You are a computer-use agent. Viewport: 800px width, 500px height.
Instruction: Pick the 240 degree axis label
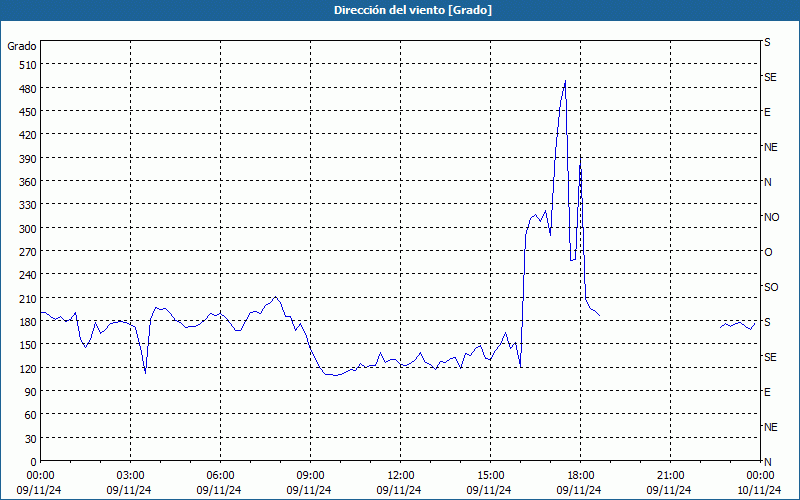click(29, 275)
